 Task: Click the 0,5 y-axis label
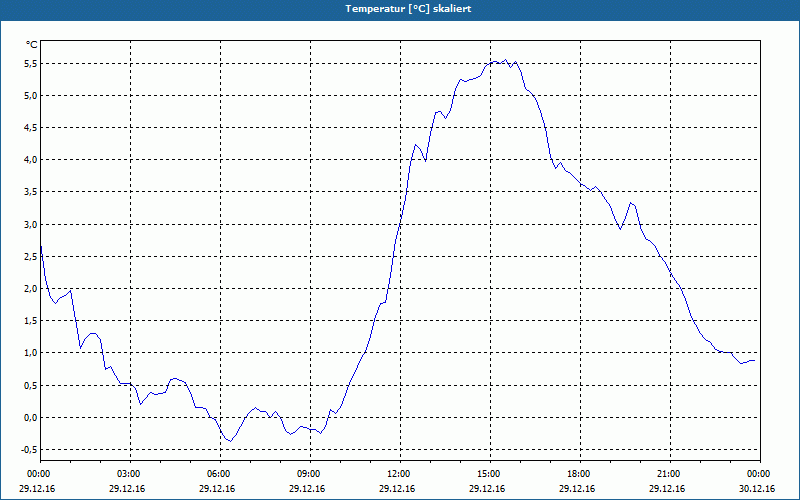[31, 386]
